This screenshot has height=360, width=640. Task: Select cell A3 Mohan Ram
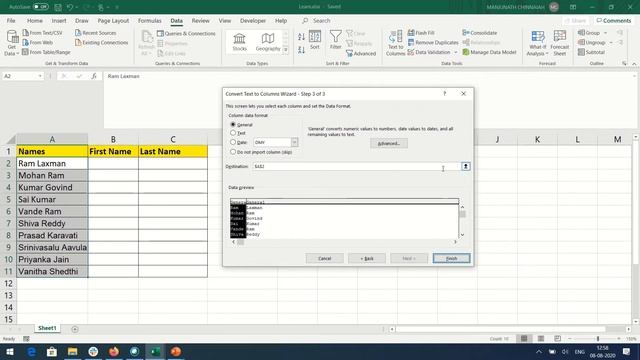(x=52, y=176)
